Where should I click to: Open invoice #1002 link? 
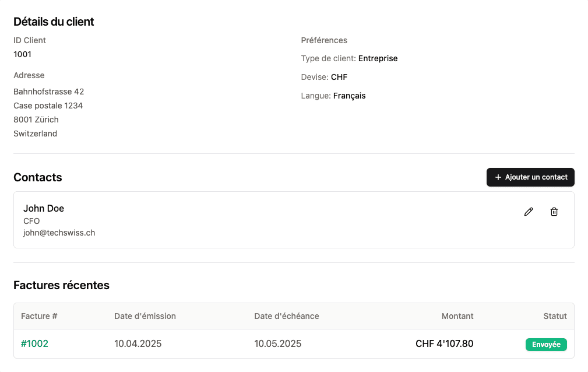(34, 344)
